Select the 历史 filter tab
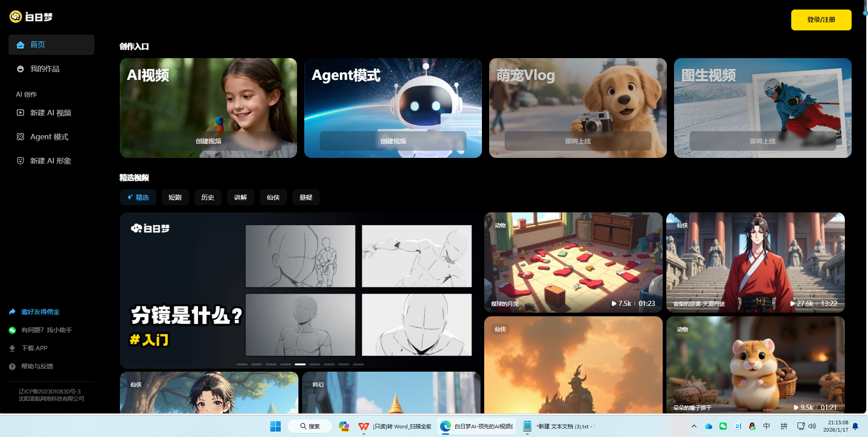 pos(208,197)
